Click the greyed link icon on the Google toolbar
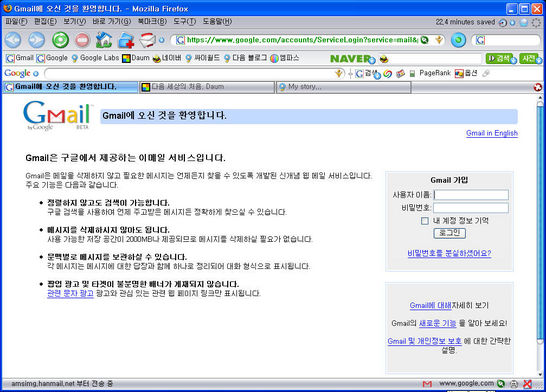Image resolution: width=546 pixels, height=392 pixels. pos(486,73)
